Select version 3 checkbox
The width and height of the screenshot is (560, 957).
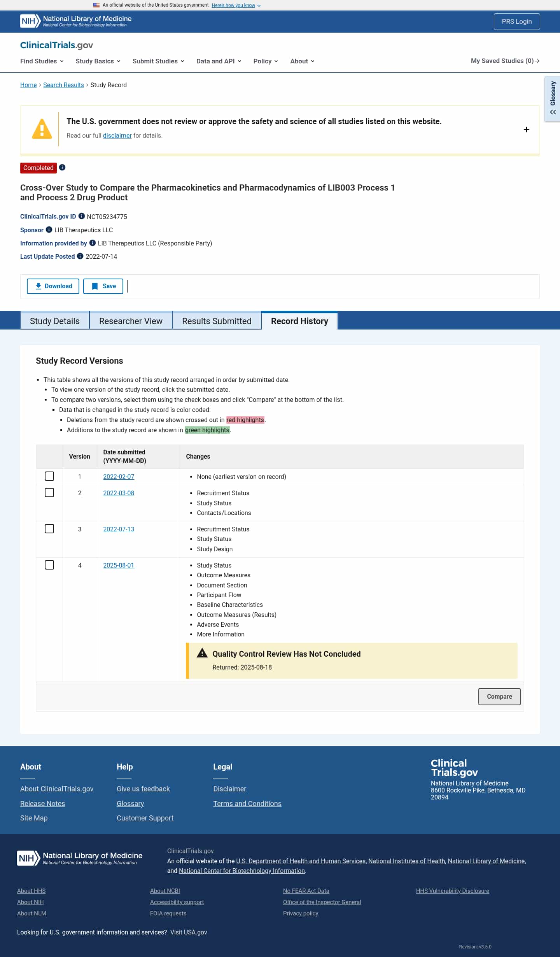point(49,529)
